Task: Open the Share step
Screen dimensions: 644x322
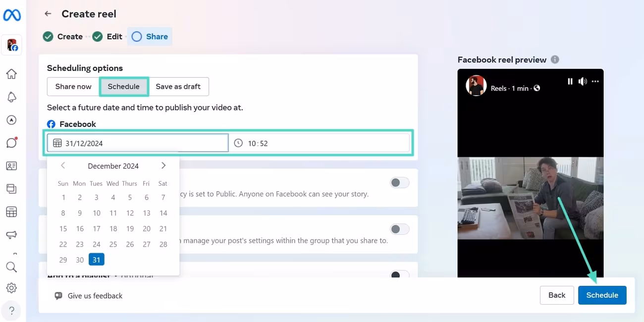Action: coord(150,36)
